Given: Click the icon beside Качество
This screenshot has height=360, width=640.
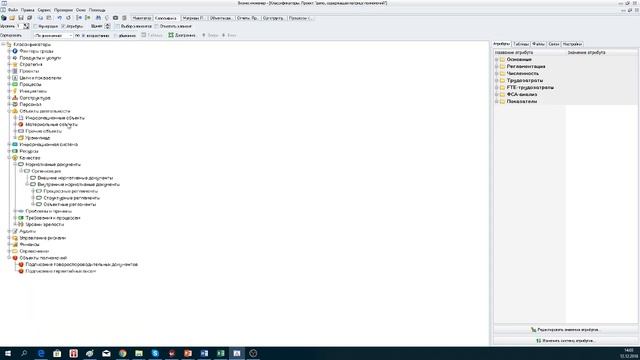Looking at the screenshot, I should point(15,158).
